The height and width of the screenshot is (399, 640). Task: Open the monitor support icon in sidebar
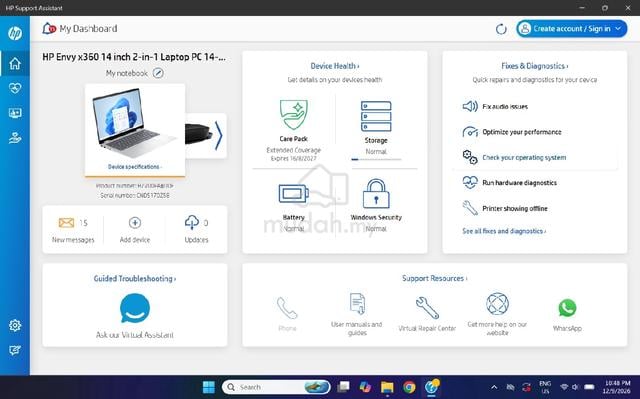[15, 113]
